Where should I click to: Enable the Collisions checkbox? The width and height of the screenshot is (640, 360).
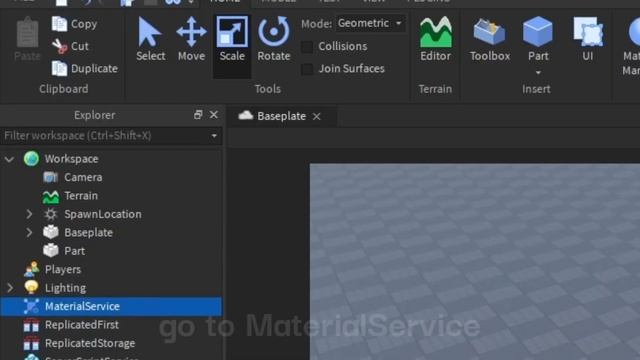[x=307, y=47]
